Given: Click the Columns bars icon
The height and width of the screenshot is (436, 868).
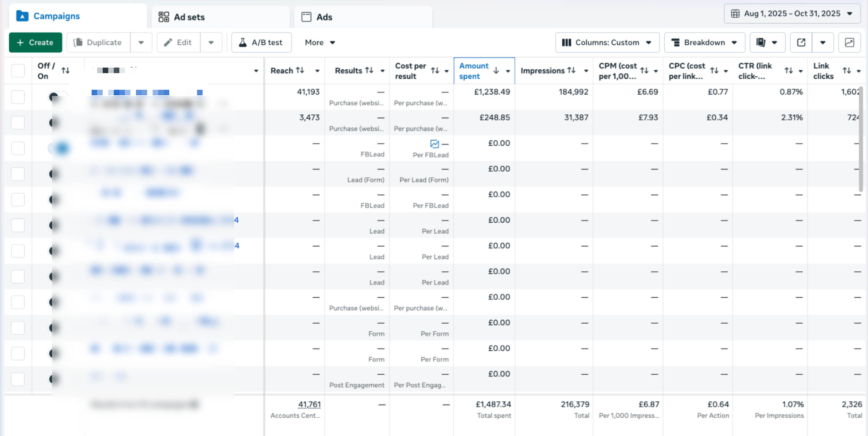Looking at the screenshot, I should tap(567, 42).
